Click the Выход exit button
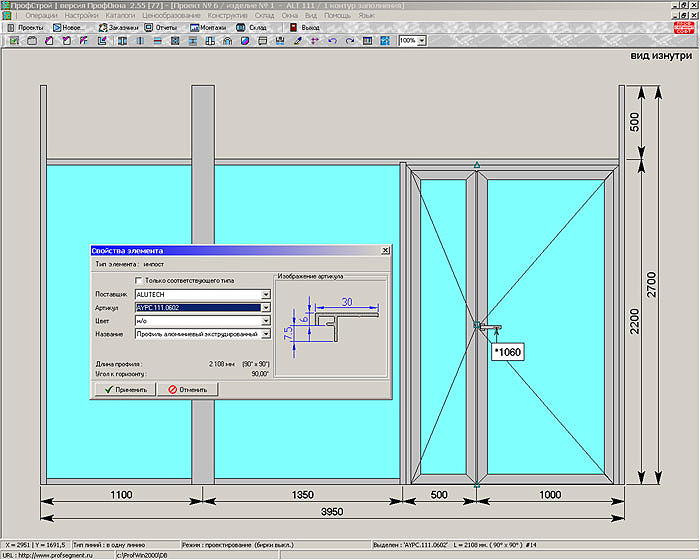 [305, 28]
